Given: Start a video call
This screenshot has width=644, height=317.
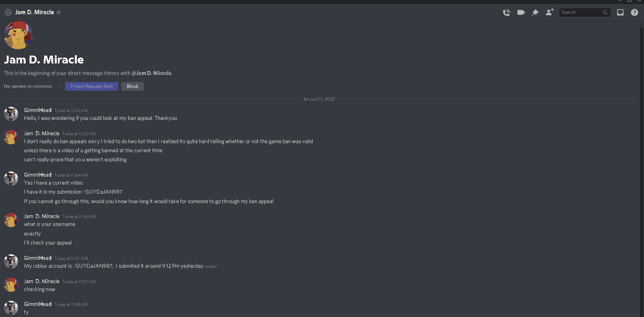Looking at the screenshot, I should click(x=521, y=12).
